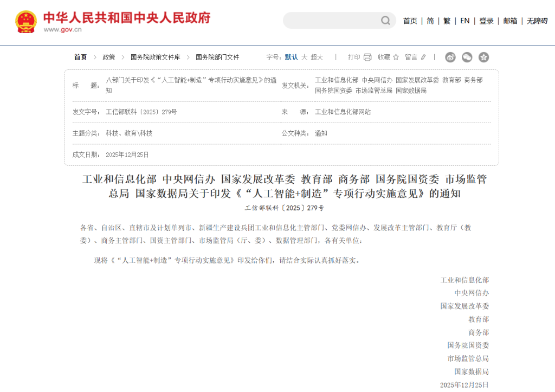
Task: Share to Weibo via the icon
Action: tap(450, 57)
